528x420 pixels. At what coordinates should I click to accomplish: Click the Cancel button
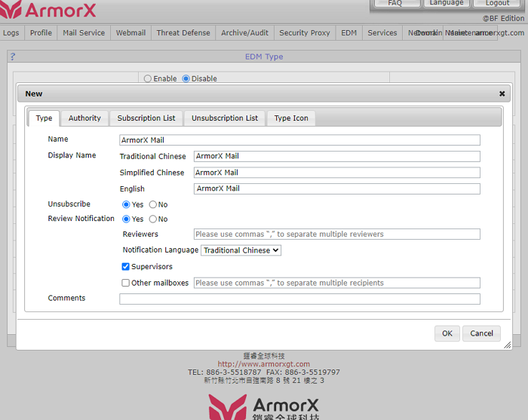point(482,333)
